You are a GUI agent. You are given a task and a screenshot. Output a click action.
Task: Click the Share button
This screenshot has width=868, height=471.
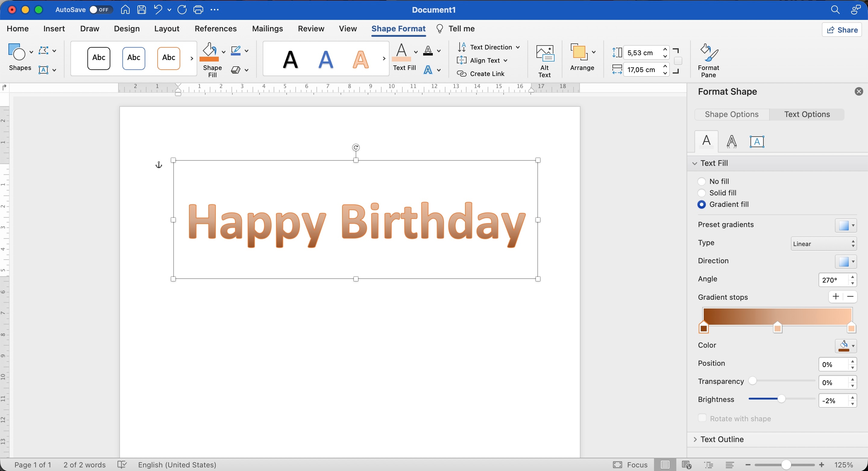click(842, 30)
